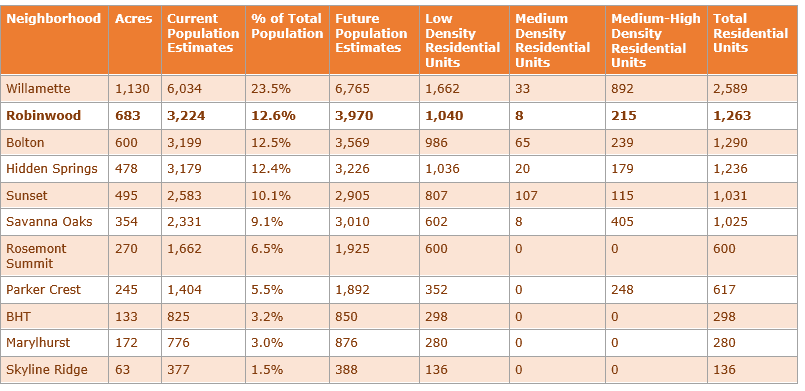This screenshot has height=391, width=805.
Task: Click the Marylhurst row name
Action: pyautogui.click(x=38, y=343)
